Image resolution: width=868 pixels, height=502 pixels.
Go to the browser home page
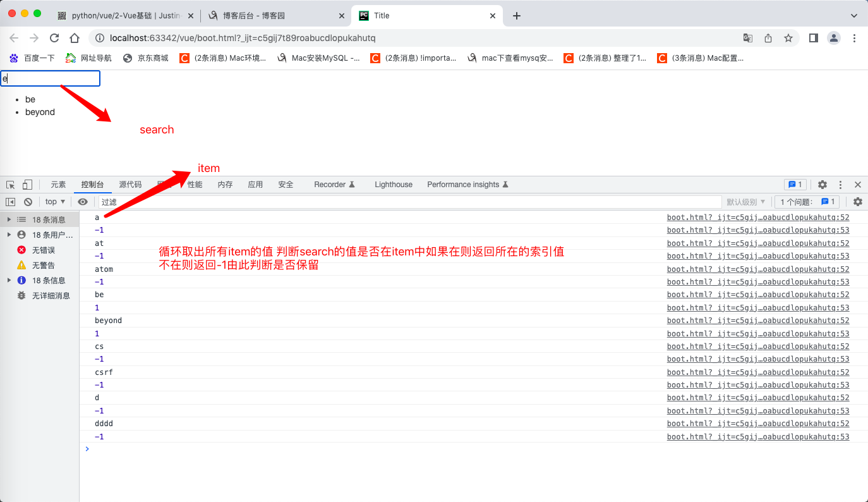pos(75,38)
